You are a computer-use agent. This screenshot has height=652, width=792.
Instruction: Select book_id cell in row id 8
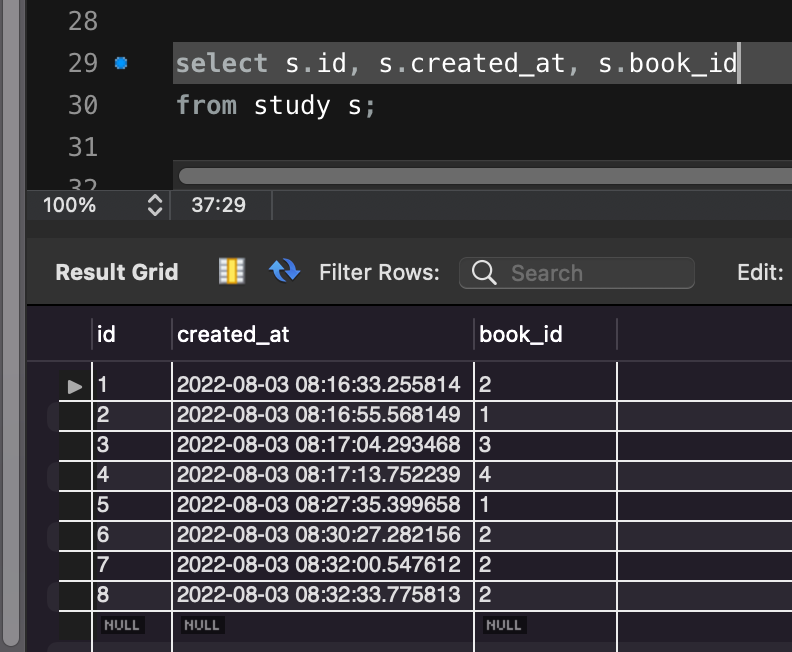tap(546, 595)
